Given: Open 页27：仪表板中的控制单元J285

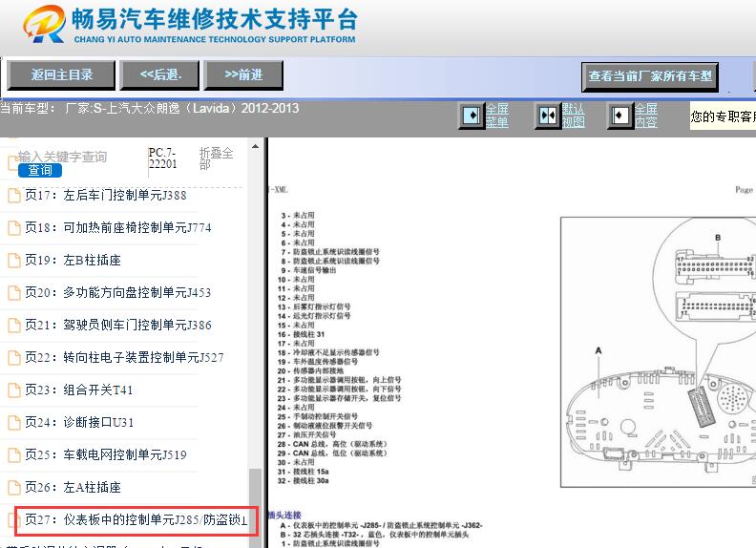Looking at the screenshot, I should click(136, 520).
